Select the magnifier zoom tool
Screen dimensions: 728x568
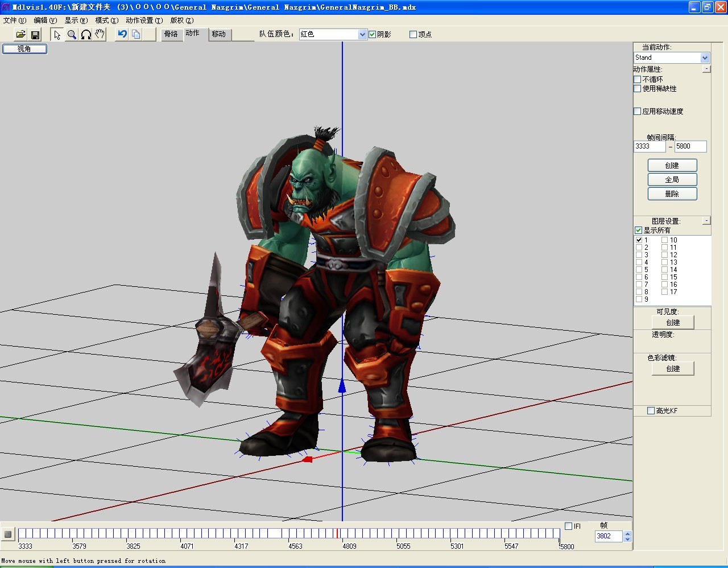72,35
